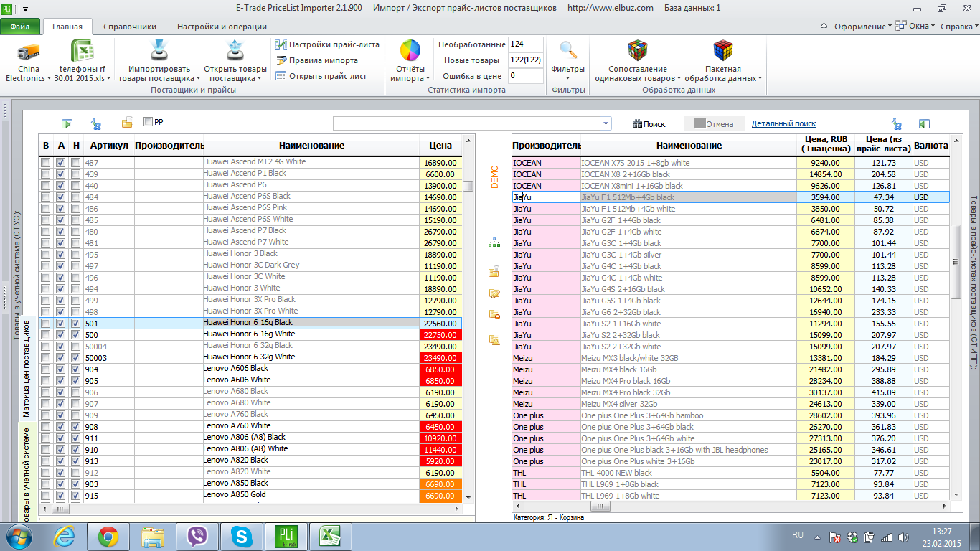This screenshot has height=551, width=980.
Task: Open the Справка menu
Action: (958, 27)
